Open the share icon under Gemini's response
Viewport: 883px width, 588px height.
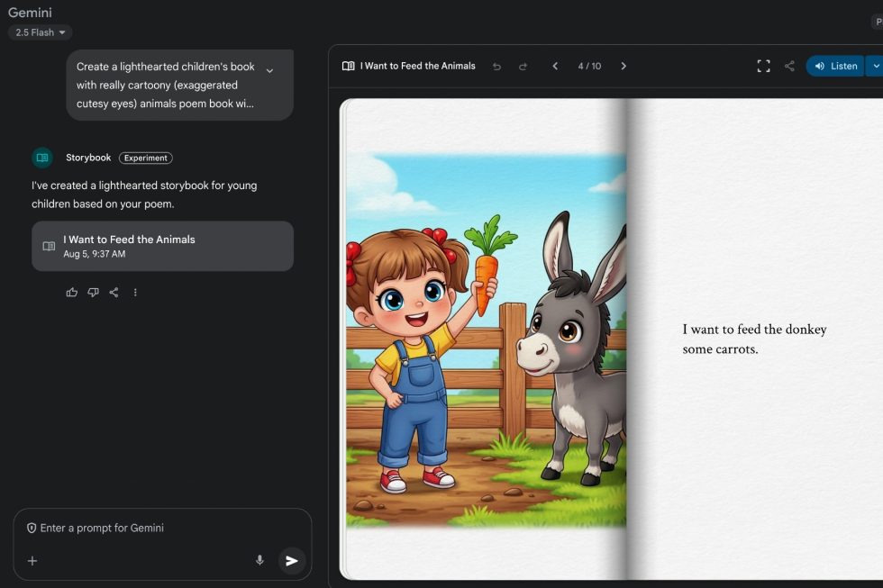click(114, 292)
